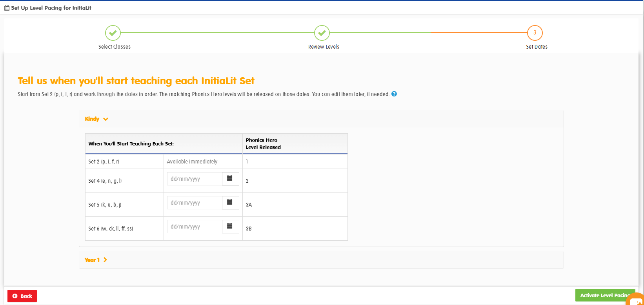Click the 'Tell us when you'll start teaching' heading

point(136,81)
